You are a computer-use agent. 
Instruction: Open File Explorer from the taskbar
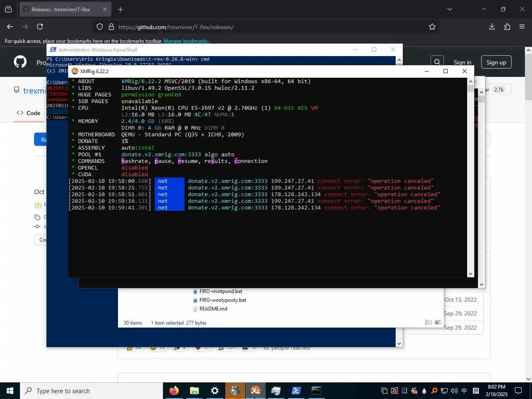coord(194,391)
